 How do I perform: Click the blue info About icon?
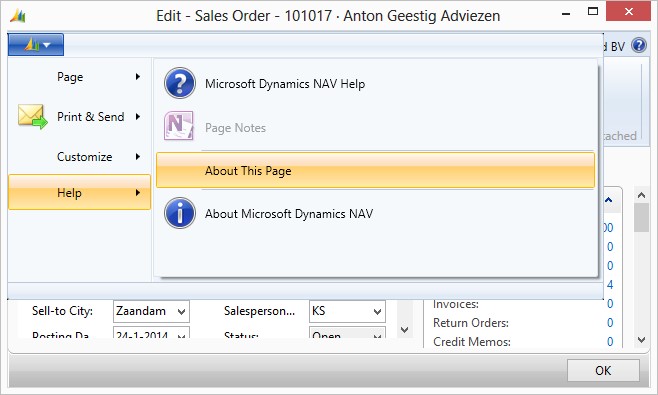pos(180,213)
